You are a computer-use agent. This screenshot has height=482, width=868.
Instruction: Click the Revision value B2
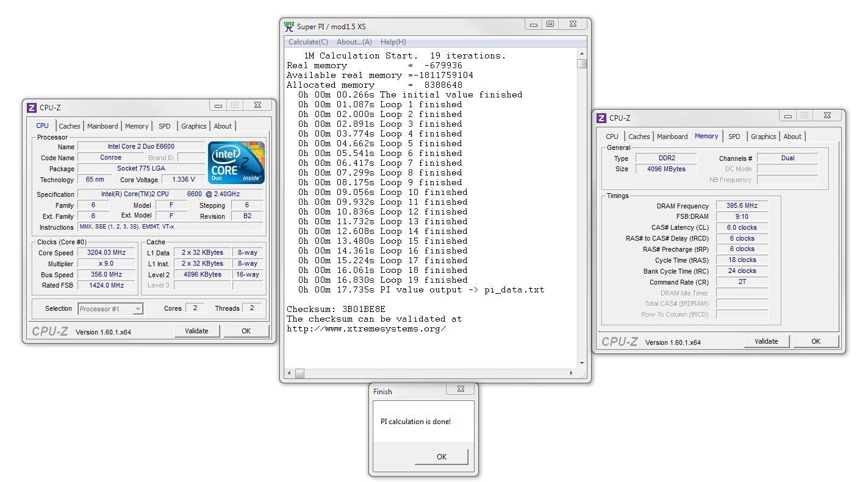point(247,216)
